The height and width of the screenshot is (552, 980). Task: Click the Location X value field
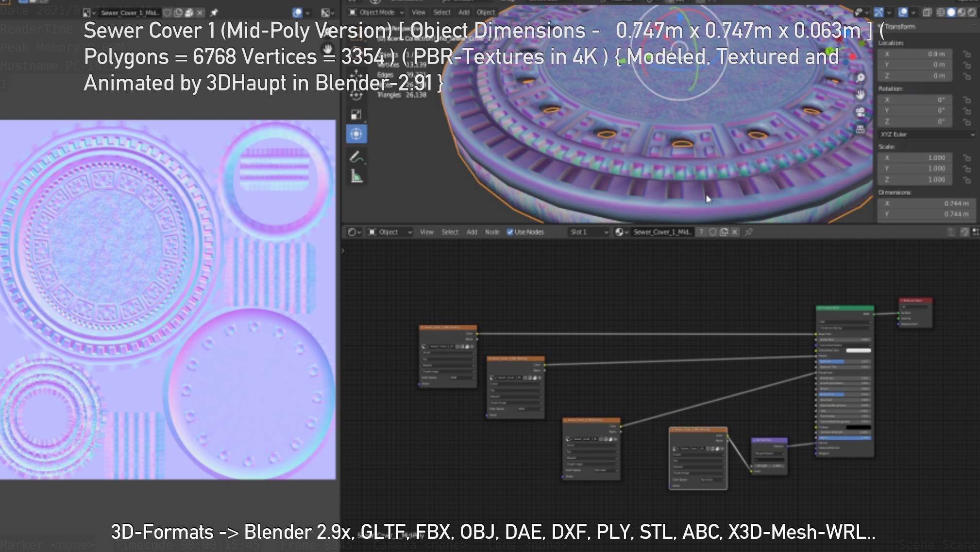[x=915, y=54]
